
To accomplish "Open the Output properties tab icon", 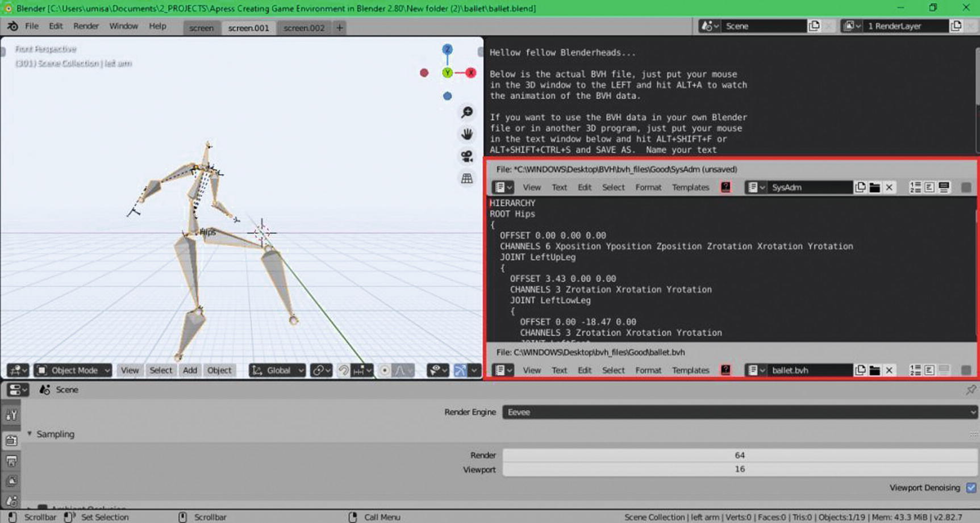I will [x=11, y=461].
